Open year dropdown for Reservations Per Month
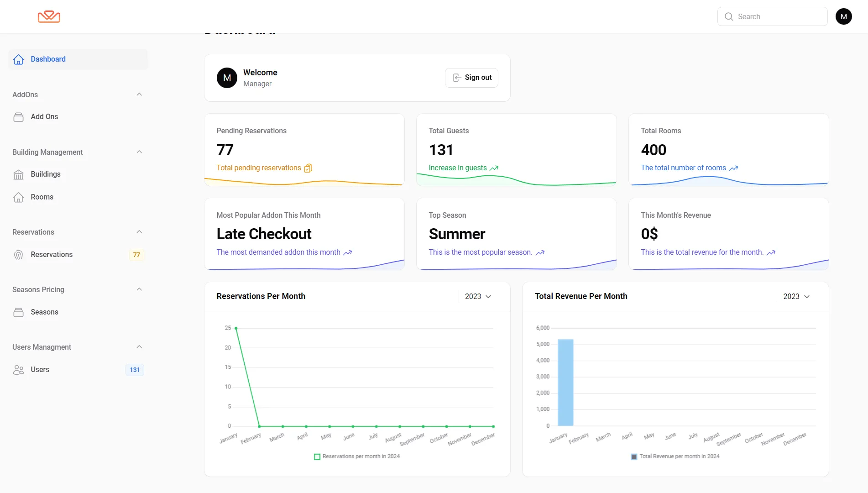 tap(478, 297)
